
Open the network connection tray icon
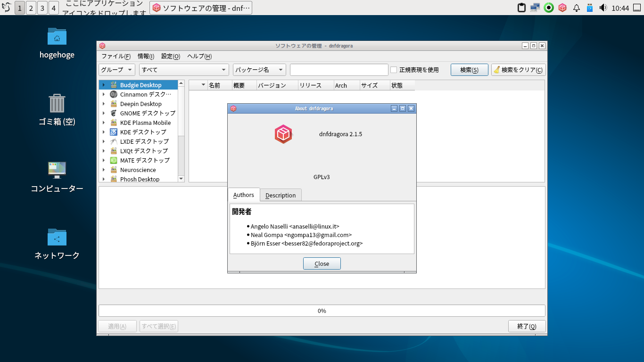(535, 8)
